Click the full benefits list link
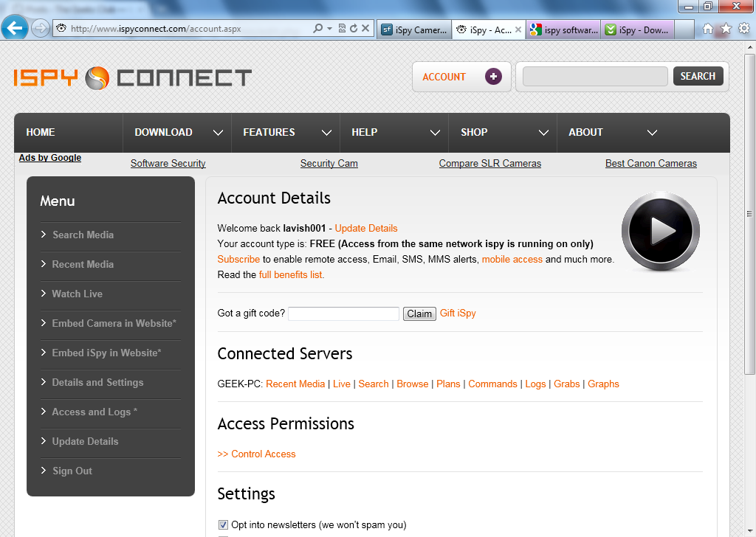 pos(290,274)
